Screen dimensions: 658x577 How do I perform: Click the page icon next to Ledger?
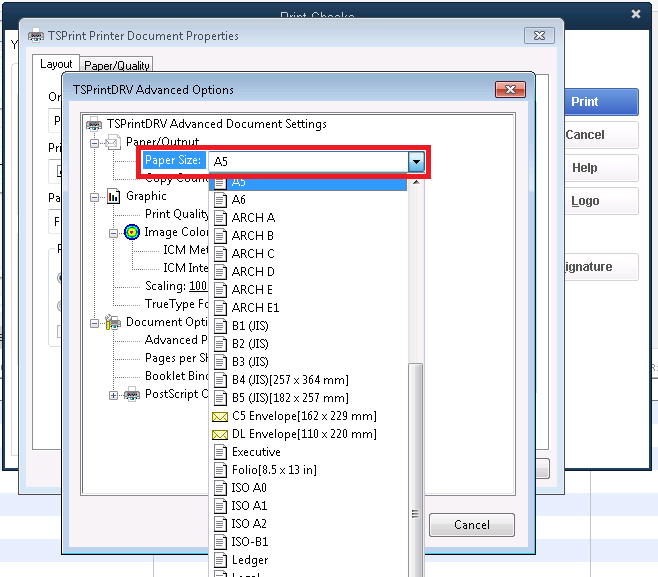220,561
